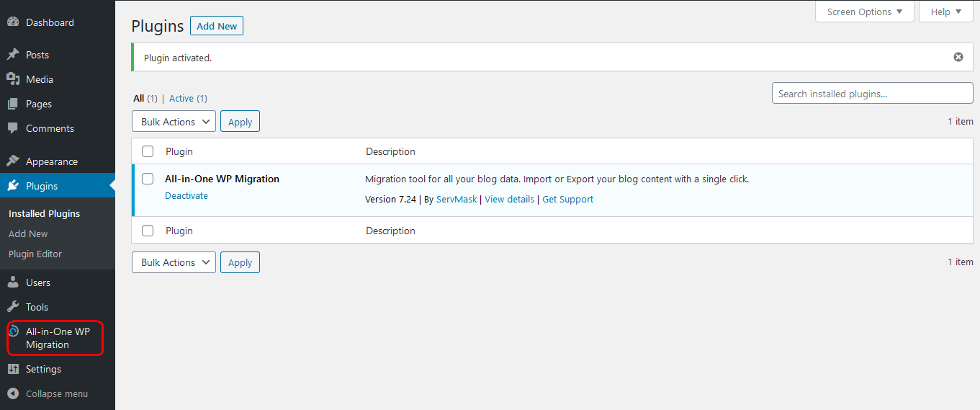
Task: Check the All-in-One WP Migration row checkbox
Action: [148, 179]
